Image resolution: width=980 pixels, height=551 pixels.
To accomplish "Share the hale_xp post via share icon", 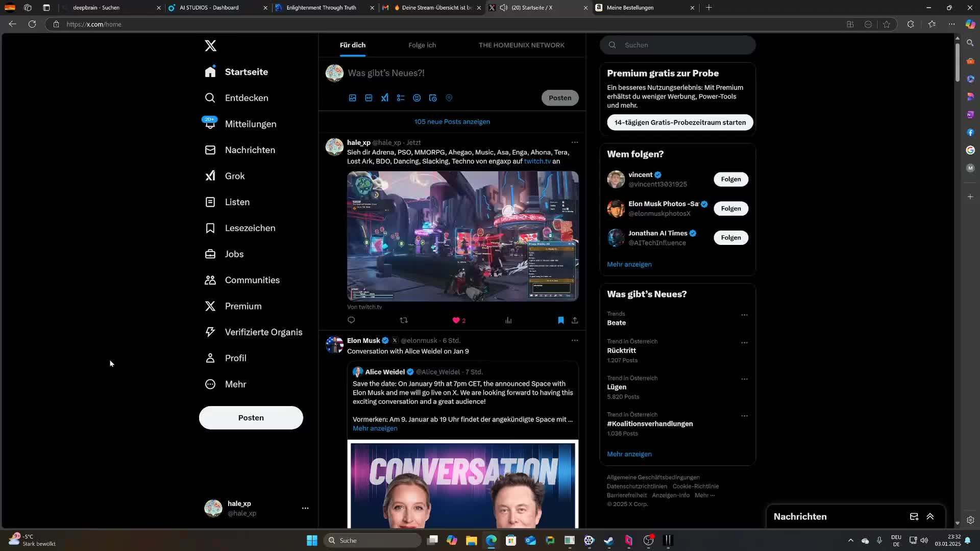I will [575, 320].
